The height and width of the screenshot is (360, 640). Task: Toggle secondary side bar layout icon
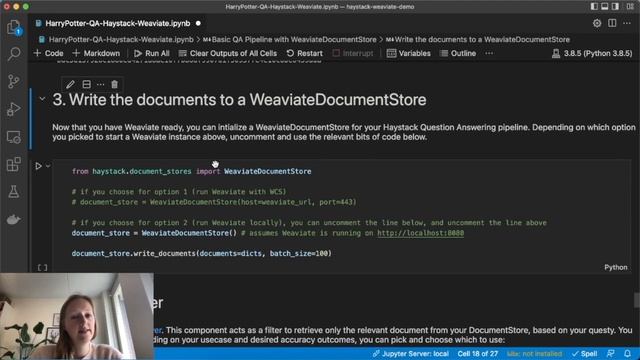coord(615,7)
